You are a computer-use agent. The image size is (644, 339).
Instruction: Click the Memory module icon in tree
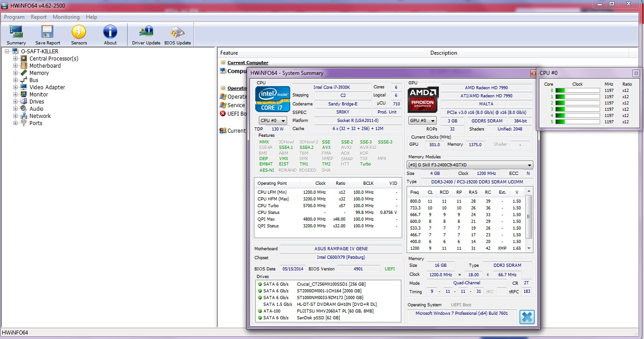pos(24,73)
